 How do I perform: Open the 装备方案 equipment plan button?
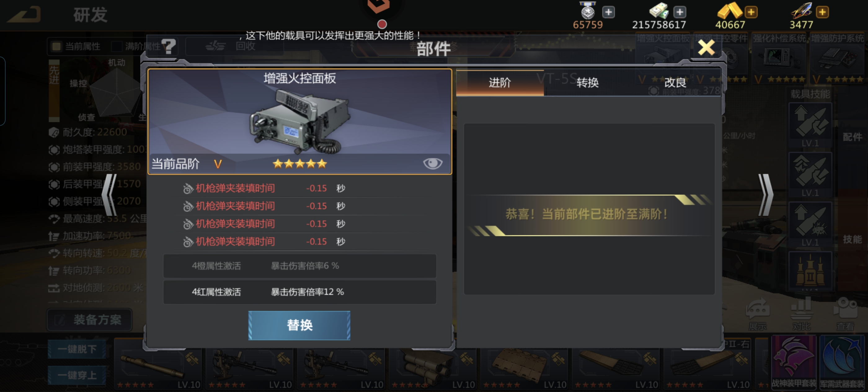pos(89,320)
